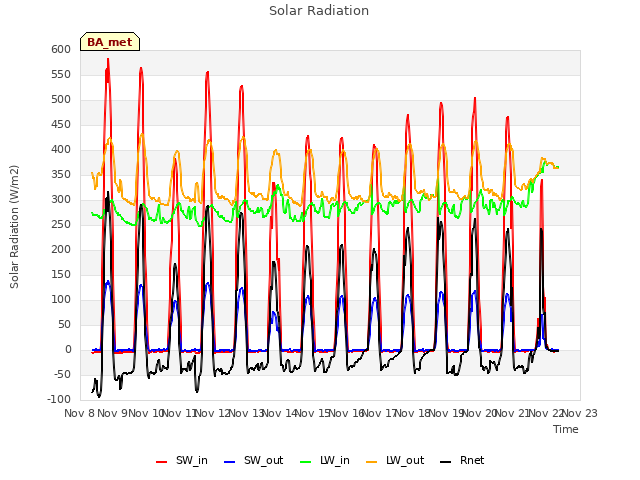Toggle the LW_out legend entry
Screen dimensions: 640x480
(395, 460)
